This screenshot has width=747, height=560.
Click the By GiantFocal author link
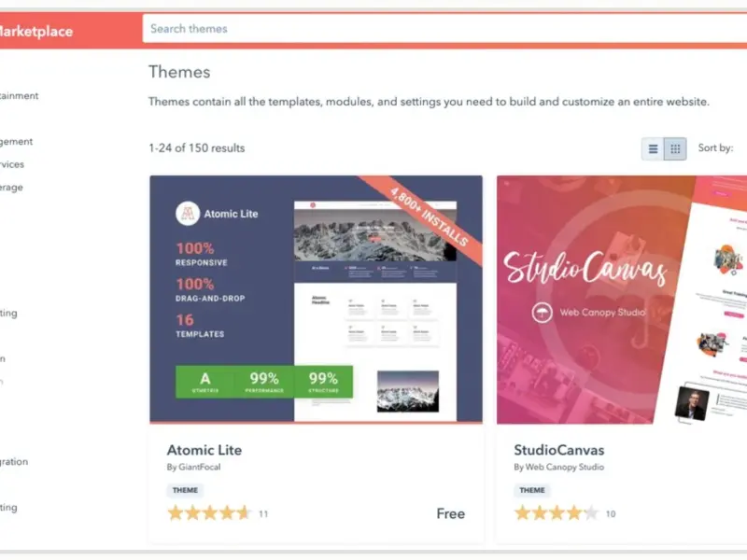click(x=193, y=468)
